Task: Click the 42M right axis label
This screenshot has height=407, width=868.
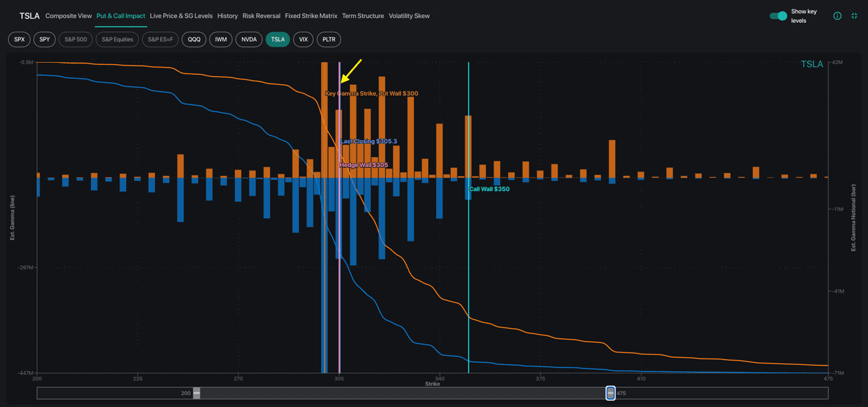Action: coord(837,62)
